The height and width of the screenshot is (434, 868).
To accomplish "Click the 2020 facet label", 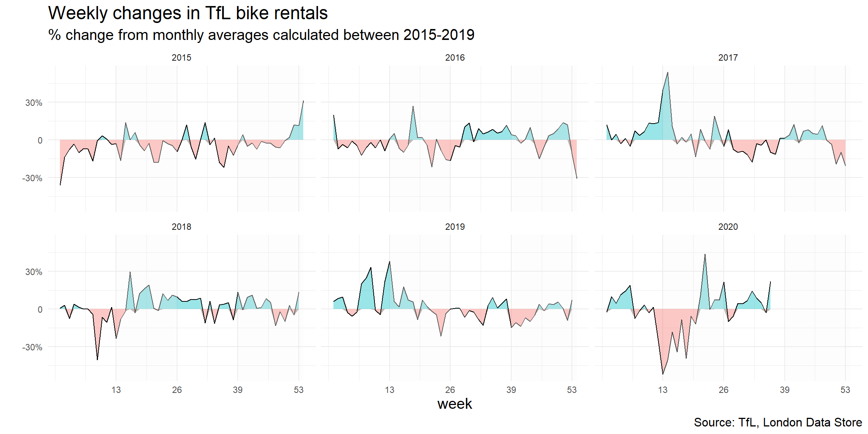I will click(x=728, y=227).
